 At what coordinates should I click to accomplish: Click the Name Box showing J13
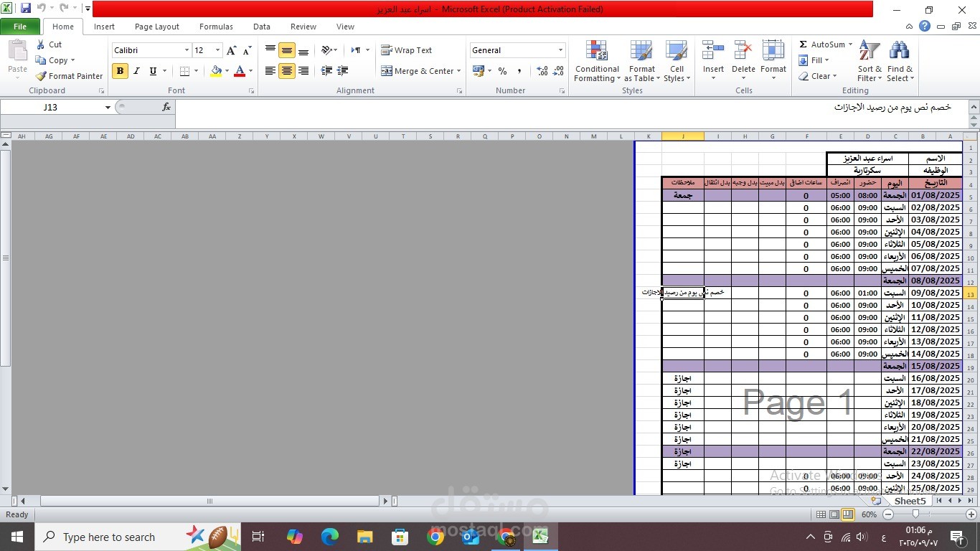(50, 107)
